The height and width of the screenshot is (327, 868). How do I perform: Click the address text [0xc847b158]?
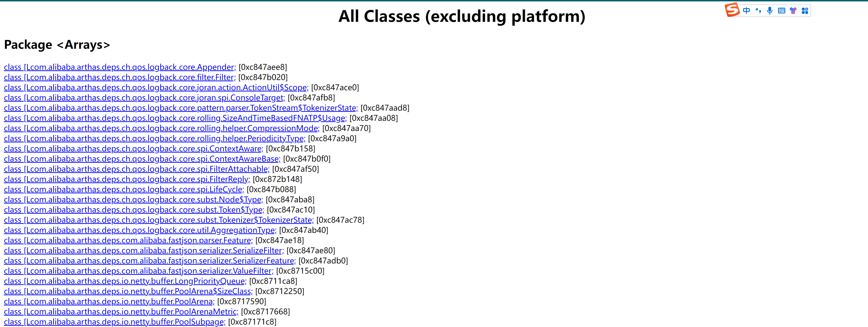290,149
